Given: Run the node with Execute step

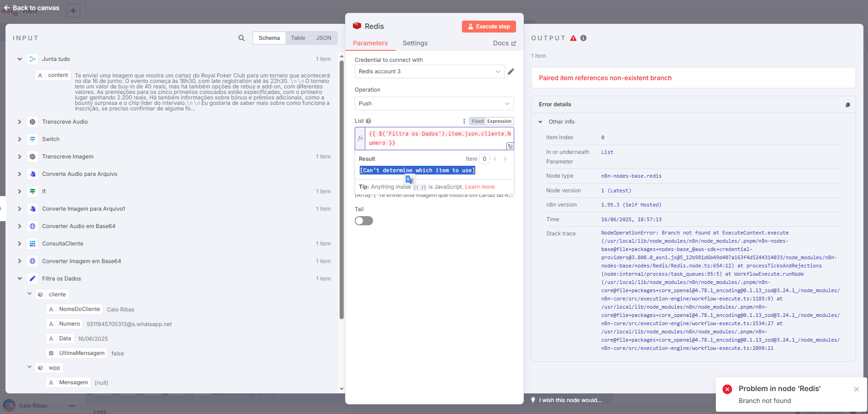Looking at the screenshot, I should (489, 27).
